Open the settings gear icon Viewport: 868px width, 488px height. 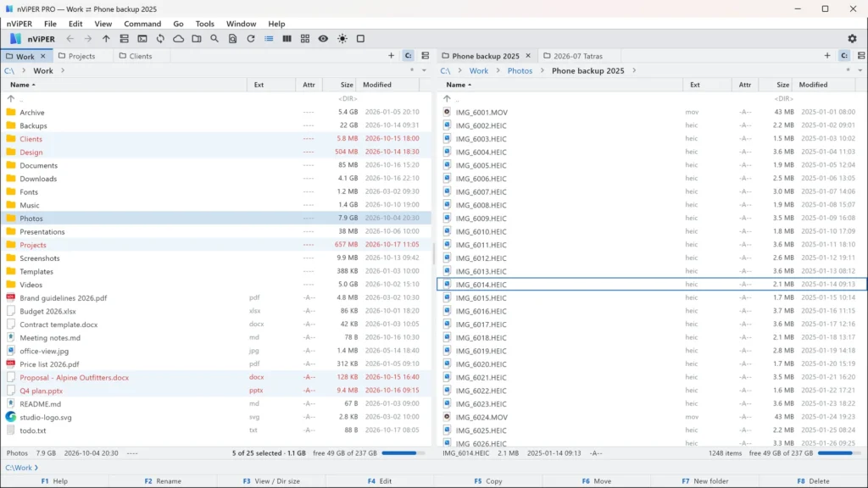[x=852, y=39]
